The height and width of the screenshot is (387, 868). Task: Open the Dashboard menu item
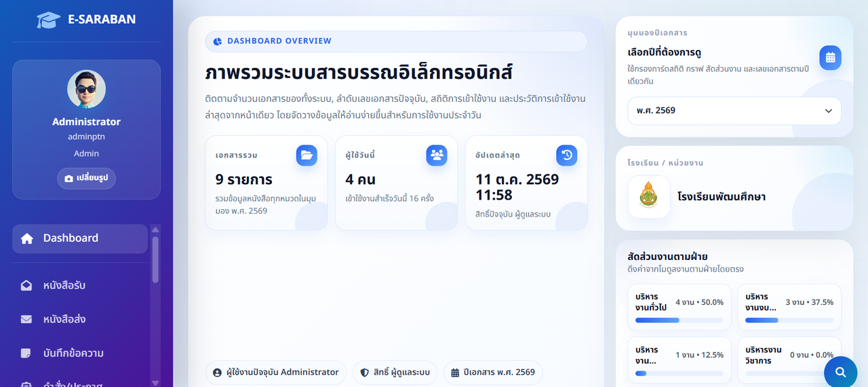click(x=80, y=238)
